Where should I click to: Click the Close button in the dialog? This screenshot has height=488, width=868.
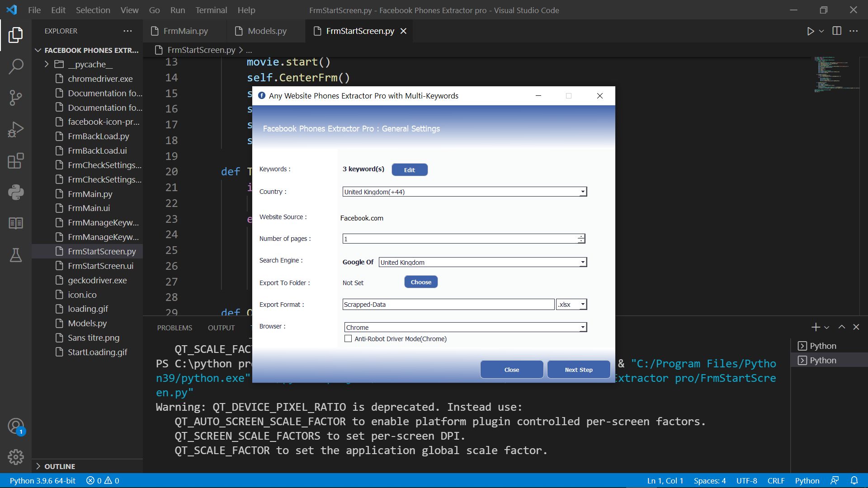tap(512, 370)
